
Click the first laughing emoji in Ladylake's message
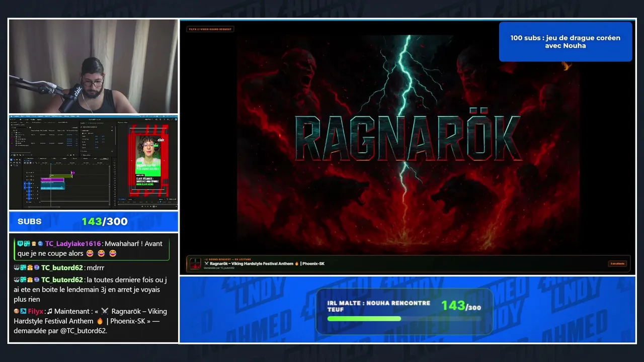pos(91,254)
